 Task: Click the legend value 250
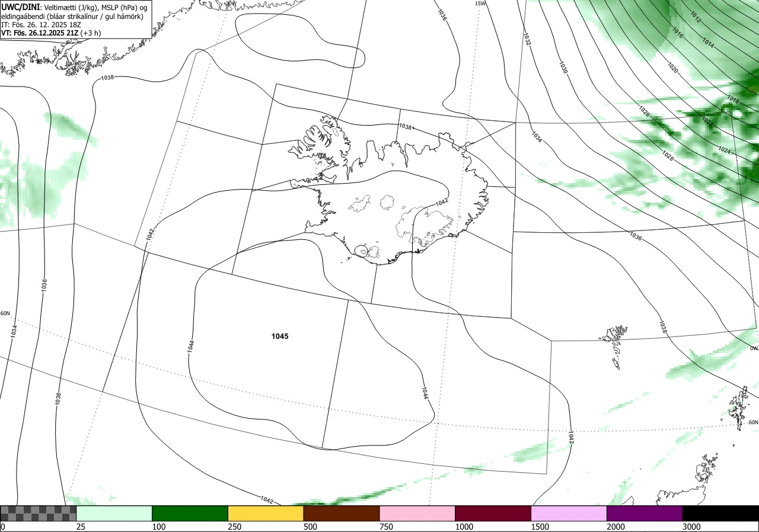pyautogui.click(x=234, y=527)
